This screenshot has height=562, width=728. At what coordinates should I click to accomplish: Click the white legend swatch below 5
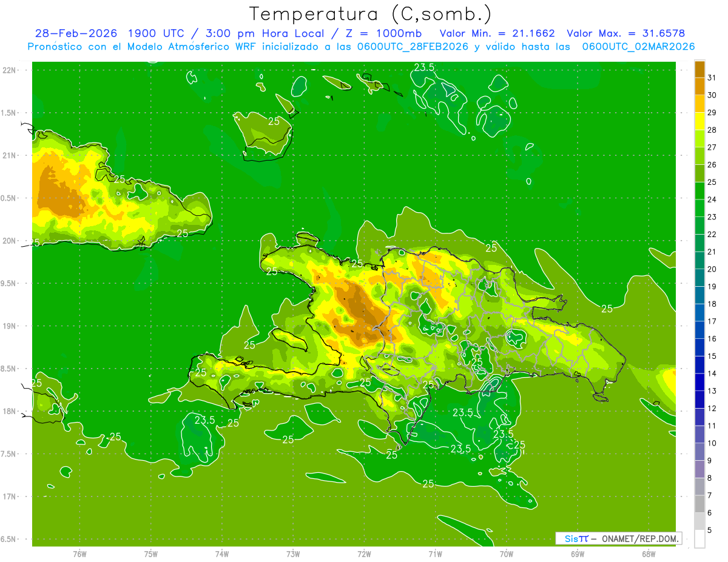(x=699, y=539)
